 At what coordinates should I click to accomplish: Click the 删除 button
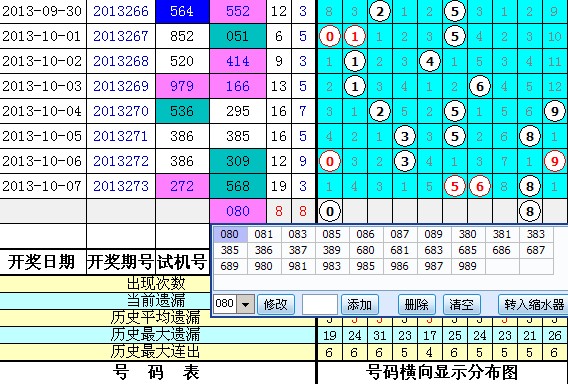416,304
